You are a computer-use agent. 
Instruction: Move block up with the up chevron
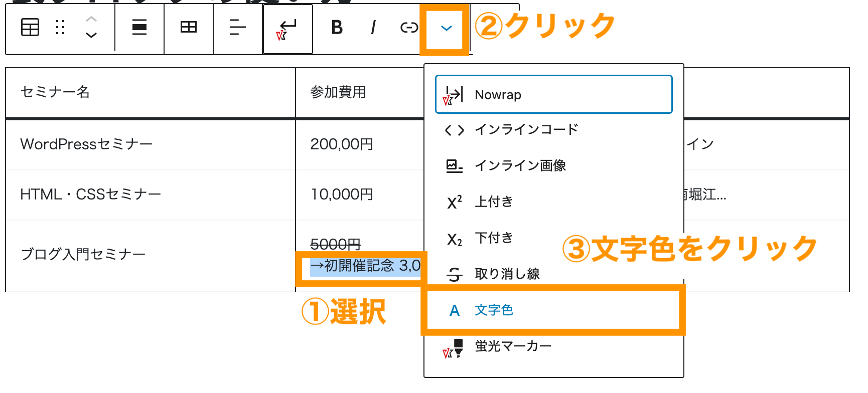click(91, 19)
